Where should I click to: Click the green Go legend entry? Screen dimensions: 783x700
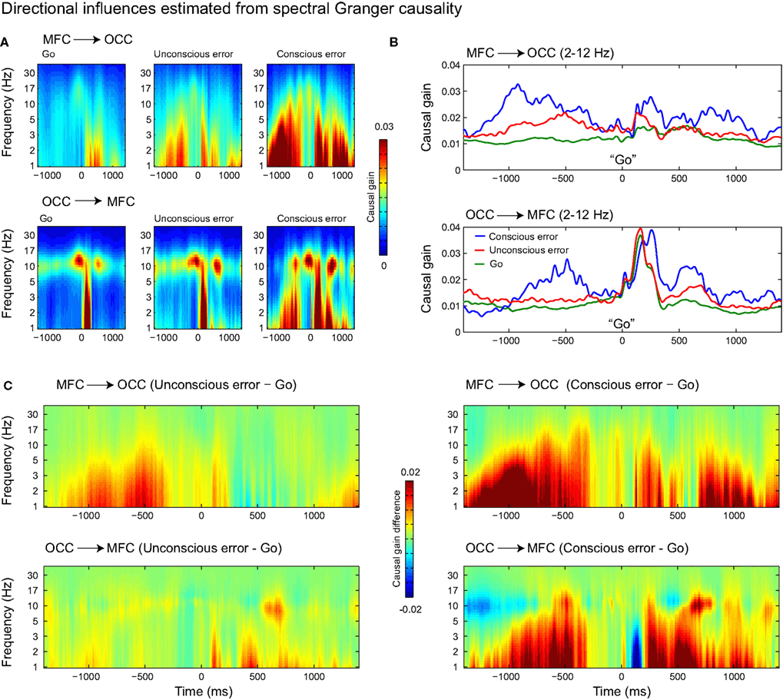pyautogui.click(x=489, y=264)
